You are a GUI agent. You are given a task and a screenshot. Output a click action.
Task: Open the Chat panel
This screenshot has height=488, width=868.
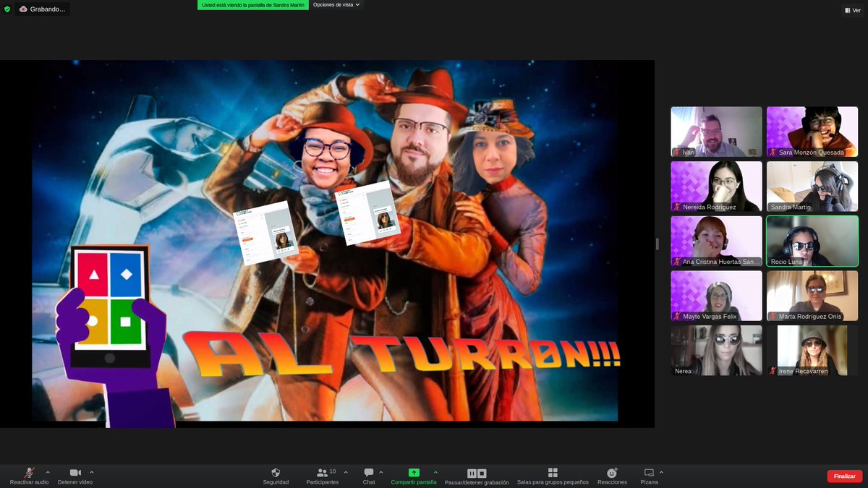pos(369,476)
